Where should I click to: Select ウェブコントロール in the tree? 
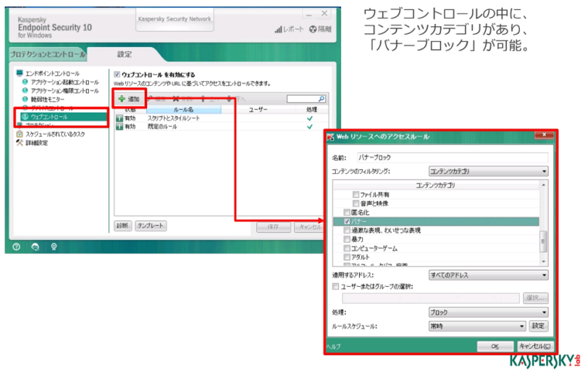pyautogui.click(x=49, y=117)
